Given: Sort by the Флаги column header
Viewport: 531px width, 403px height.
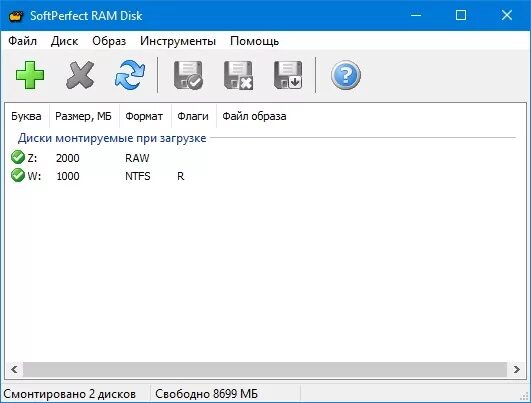Looking at the screenshot, I should 193,116.
